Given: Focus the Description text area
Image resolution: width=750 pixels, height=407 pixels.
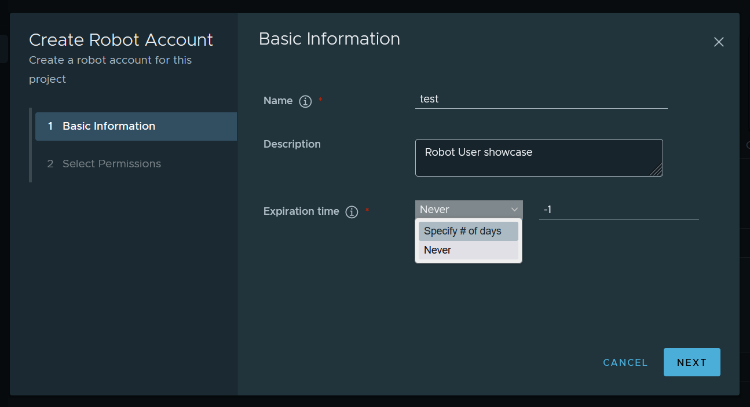Looking at the screenshot, I should pyautogui.click(x=539, y=158).
